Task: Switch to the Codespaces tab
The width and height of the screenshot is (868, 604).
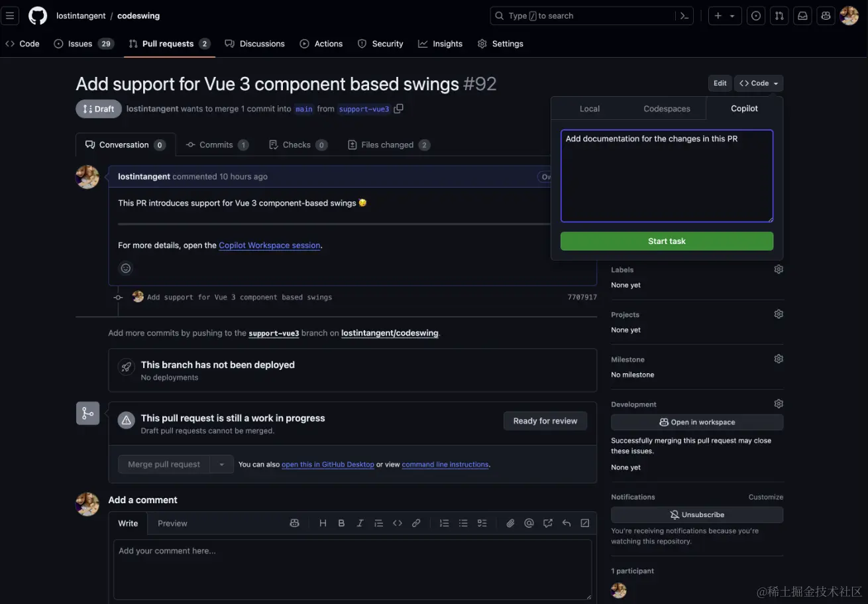Action: (x=667, y=108)
